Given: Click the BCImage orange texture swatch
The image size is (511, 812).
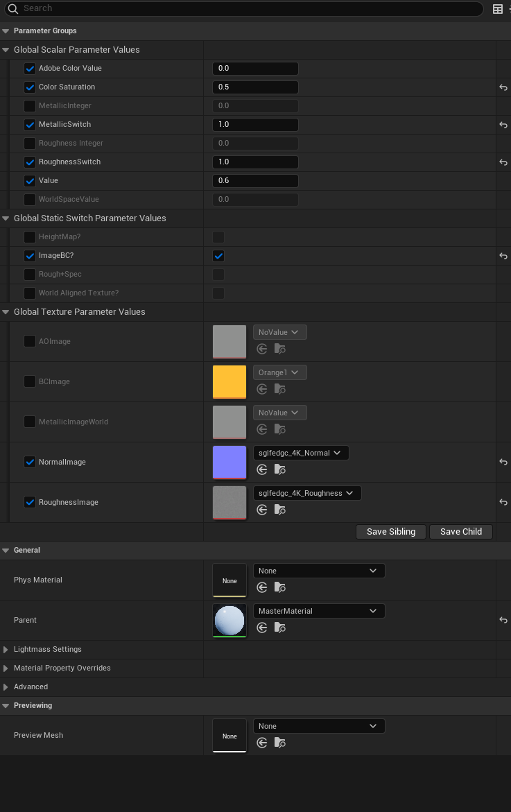Looking at the screenshot, I should [x=229, y=382].
